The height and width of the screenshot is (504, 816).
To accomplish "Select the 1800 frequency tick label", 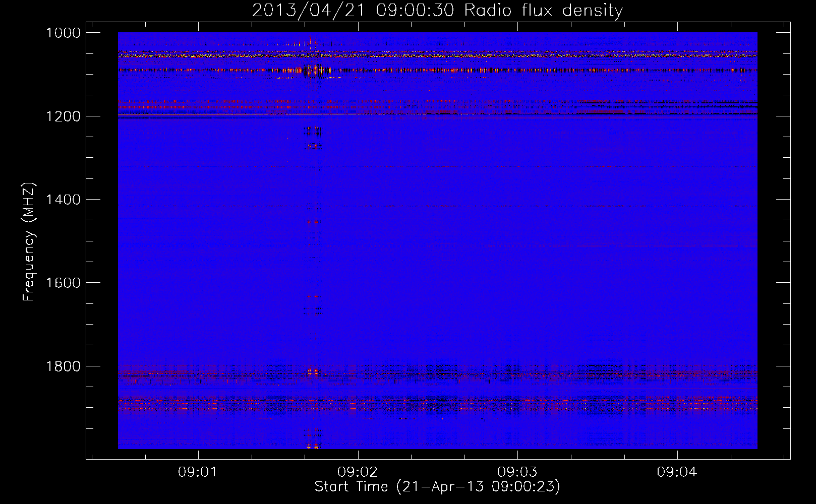I will (x=63, y=366).
